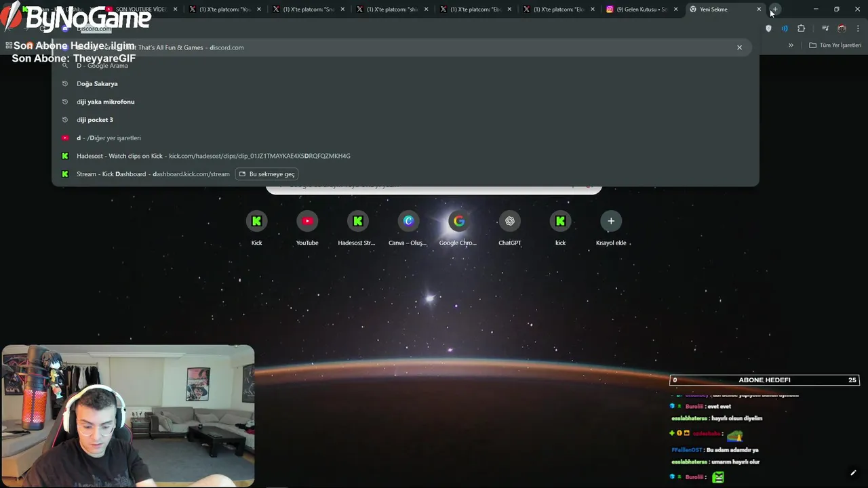Open the Chrome extensions puzzle icon
The width and height of the screenshot is (868, 488).
point(801,28)
